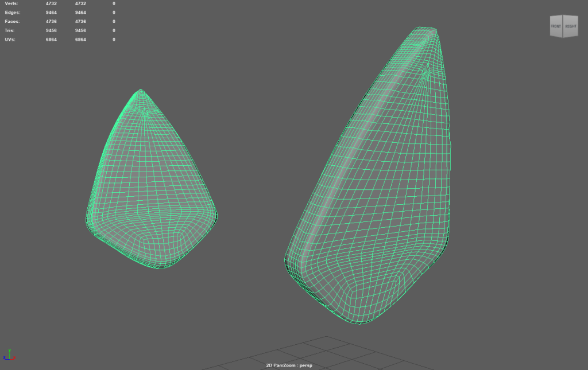The image size is (588, 370).
Task: Click the ground grid beneath the meshes
Action: [x=322, y=353]
